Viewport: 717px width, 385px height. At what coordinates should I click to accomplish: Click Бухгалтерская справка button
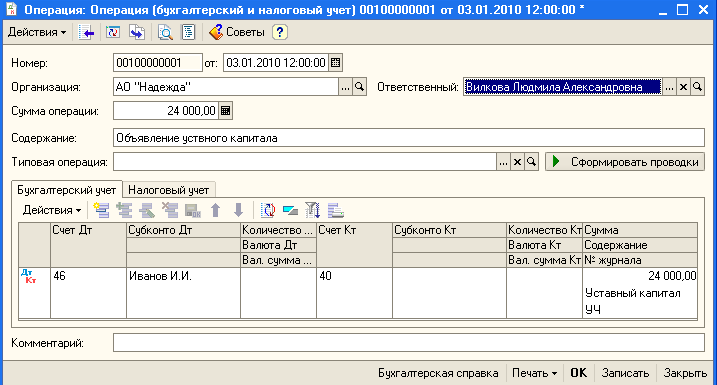(438, 373)
